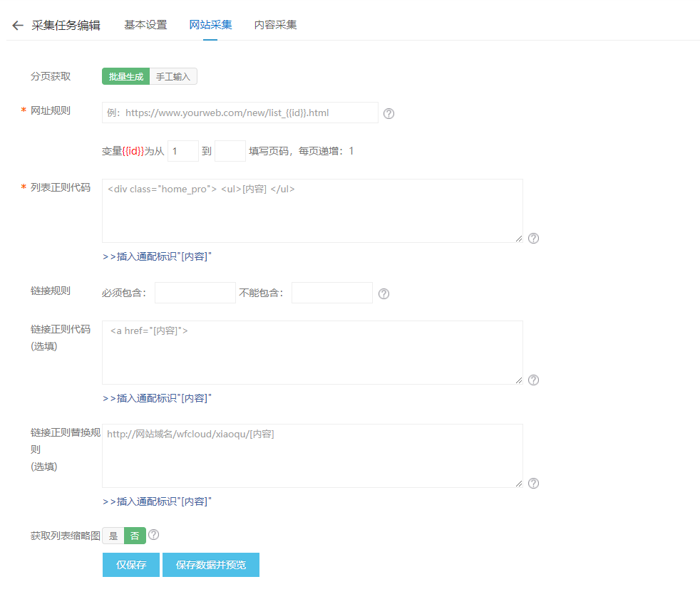Open help tooltip for 链接规则
This screenshot has width=700, height=609.
coord(384,293)
